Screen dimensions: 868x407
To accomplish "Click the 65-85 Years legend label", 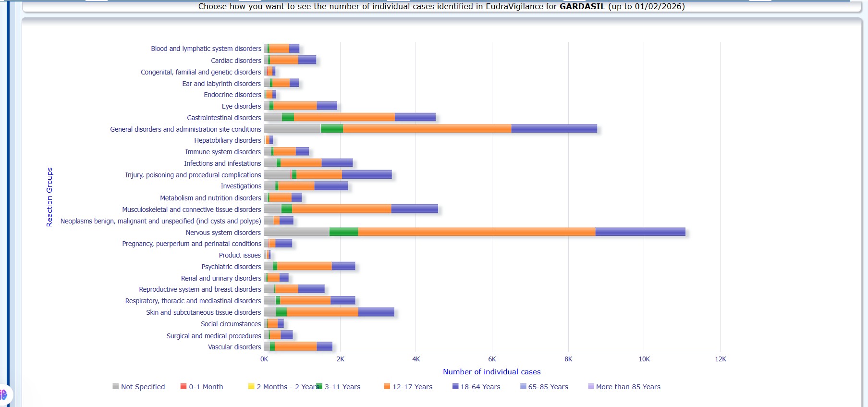I will pyautogui.click(x=548, y=387).
